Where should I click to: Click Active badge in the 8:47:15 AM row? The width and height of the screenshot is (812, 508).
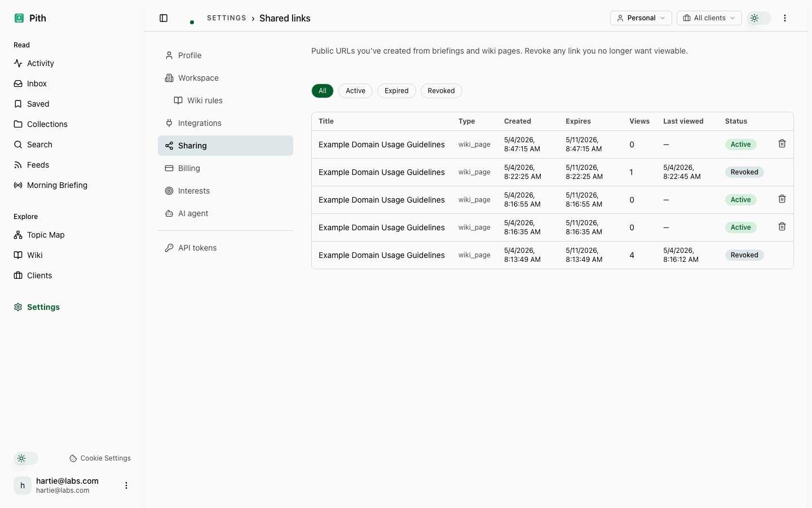[x=740, y=144]
